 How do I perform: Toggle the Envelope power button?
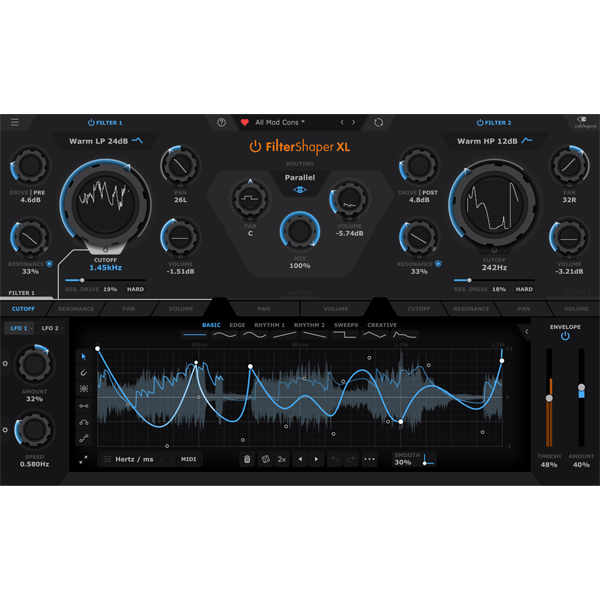(x=565, y=336)
